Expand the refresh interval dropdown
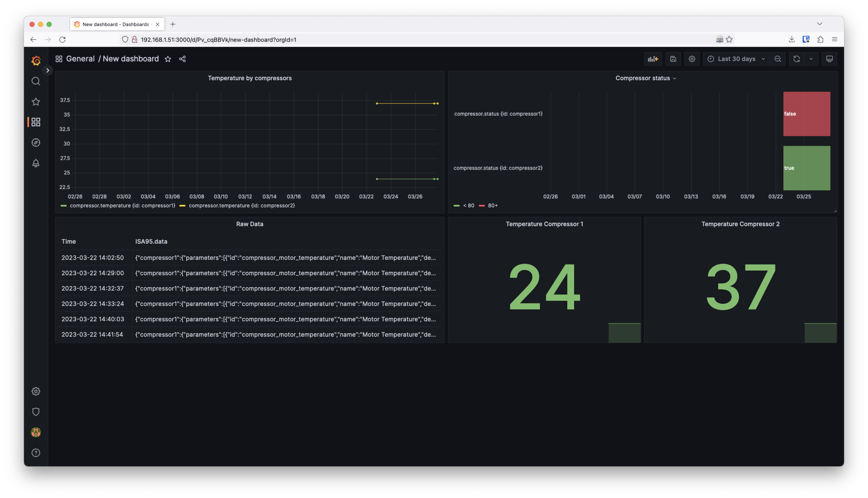This screenshot has height=498, width=868. (811, 59)
